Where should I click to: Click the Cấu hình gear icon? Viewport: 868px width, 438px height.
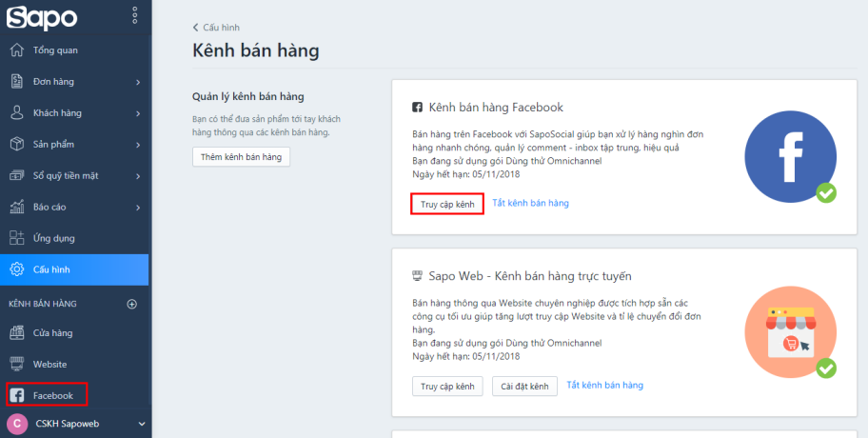pos(17,269)
